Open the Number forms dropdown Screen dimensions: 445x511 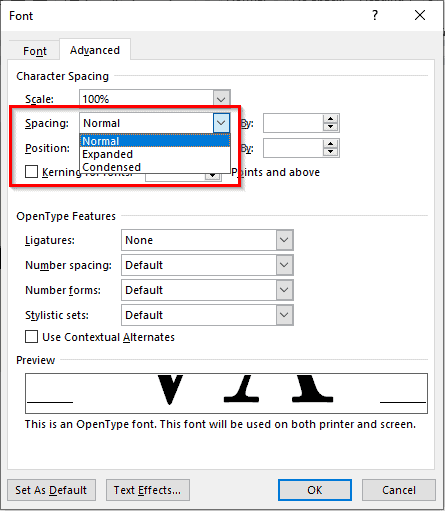(284, 290)
